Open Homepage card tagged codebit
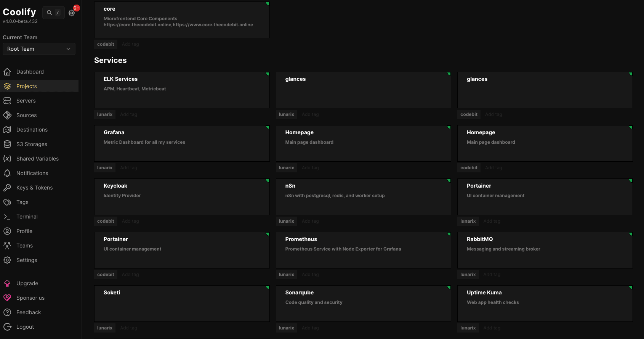 coord(545,143)
